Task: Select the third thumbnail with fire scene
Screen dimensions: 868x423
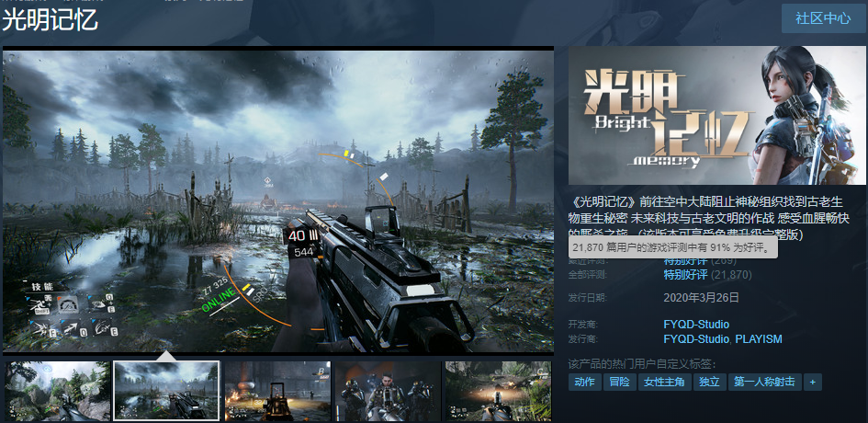Action: 278,391
